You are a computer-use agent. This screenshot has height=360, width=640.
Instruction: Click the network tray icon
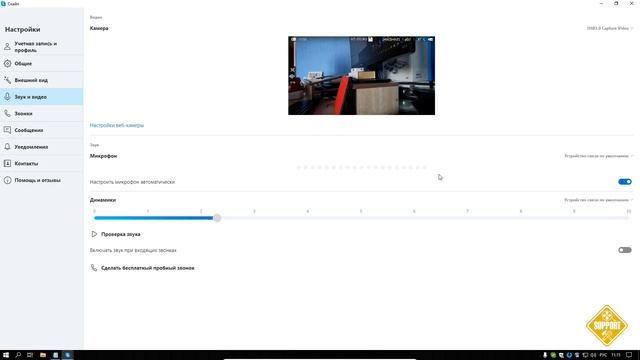pyautogui.click(x=585, y=355)
